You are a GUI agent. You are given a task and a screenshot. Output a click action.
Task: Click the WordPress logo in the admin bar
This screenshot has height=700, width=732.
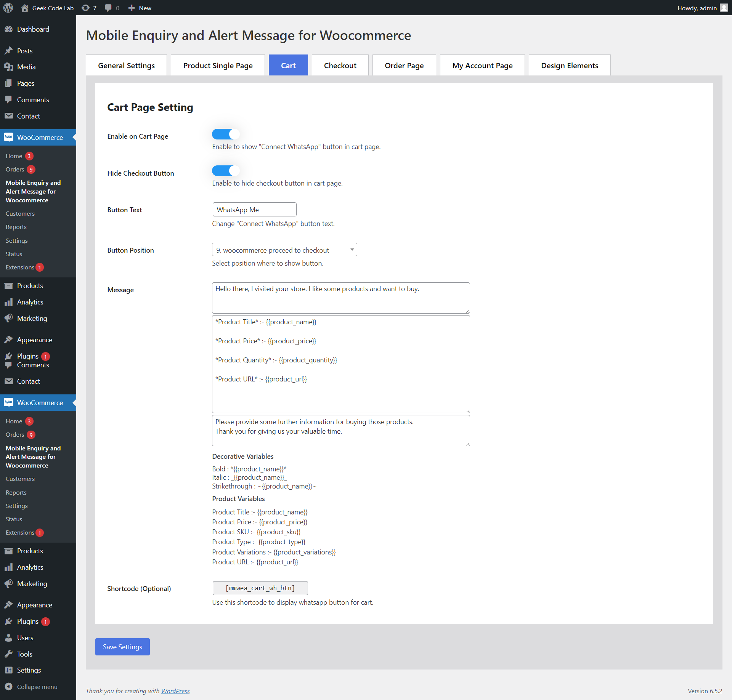tap(8, 8)
